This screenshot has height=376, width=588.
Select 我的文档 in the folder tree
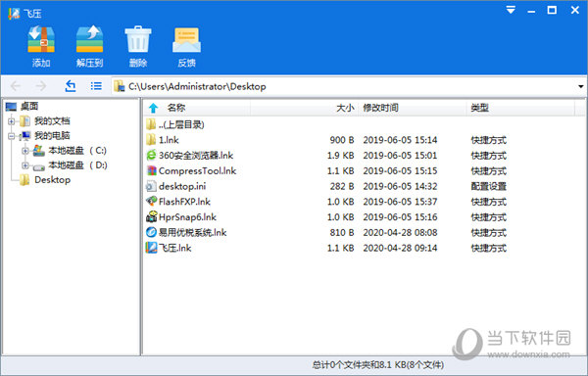[x=52, y=121]
